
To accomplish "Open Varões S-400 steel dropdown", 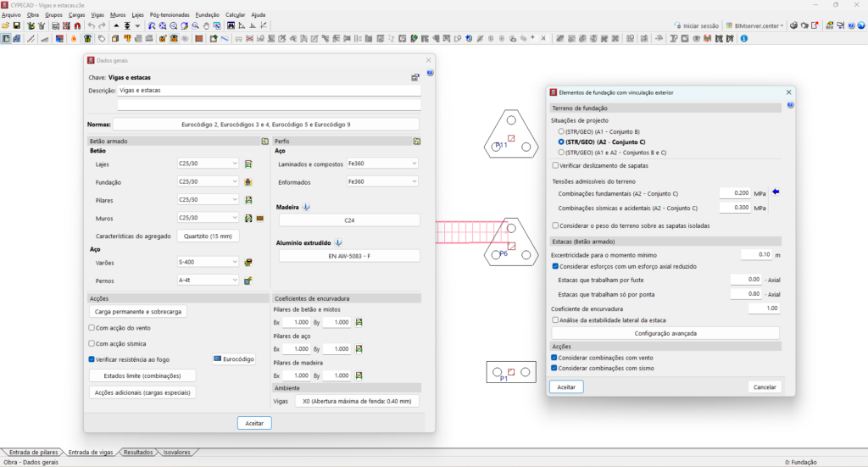I will (x=208, y=262).
